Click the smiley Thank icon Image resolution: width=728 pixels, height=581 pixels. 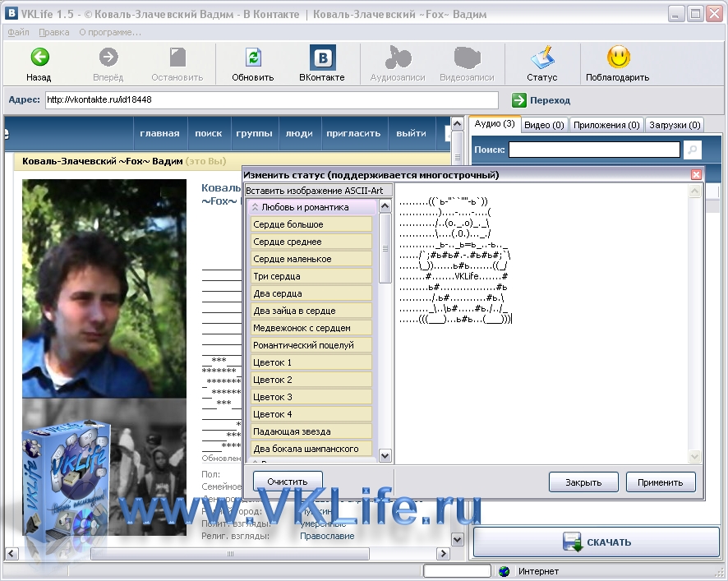(618, 58)
